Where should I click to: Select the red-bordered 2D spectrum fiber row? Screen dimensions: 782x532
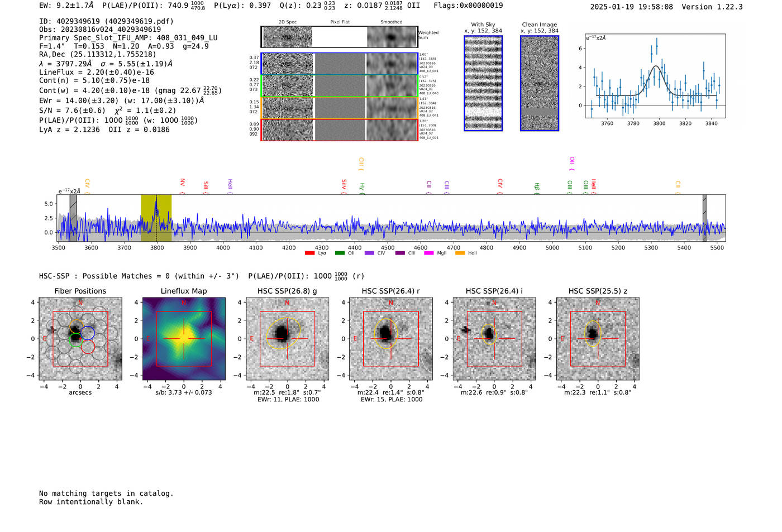(340, 130)
